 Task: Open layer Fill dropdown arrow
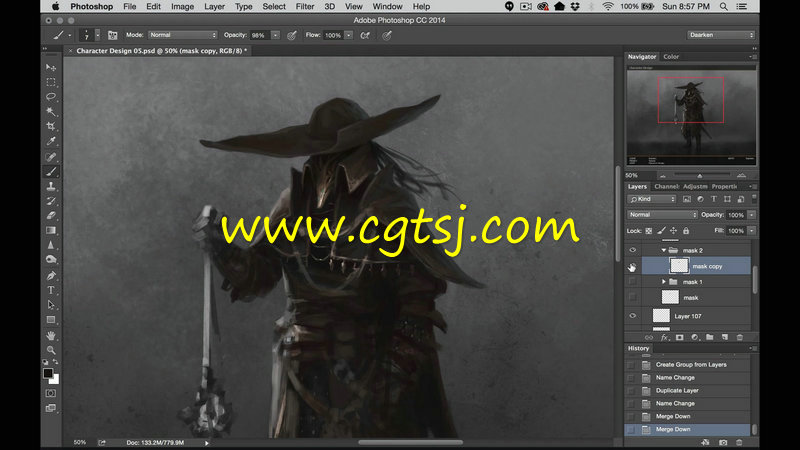click(x=752, y=231)
